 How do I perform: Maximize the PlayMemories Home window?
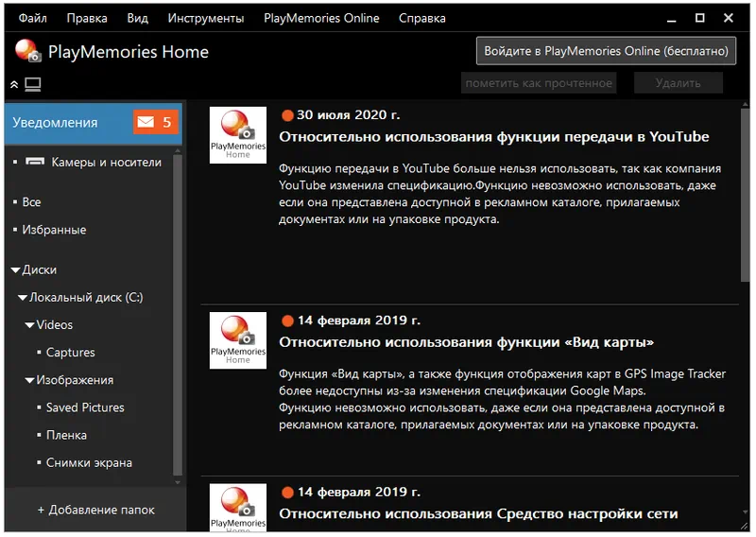[x=699, y=18]
